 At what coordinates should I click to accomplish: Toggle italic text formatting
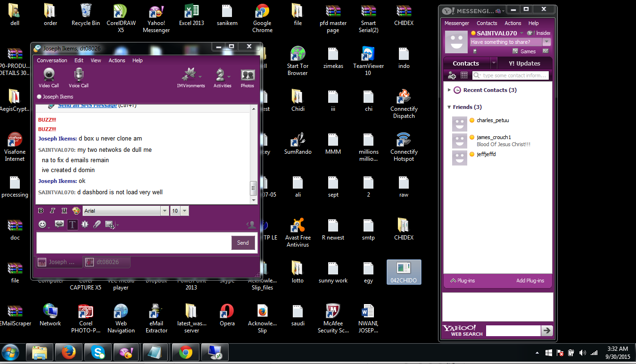tap(52, 211)
